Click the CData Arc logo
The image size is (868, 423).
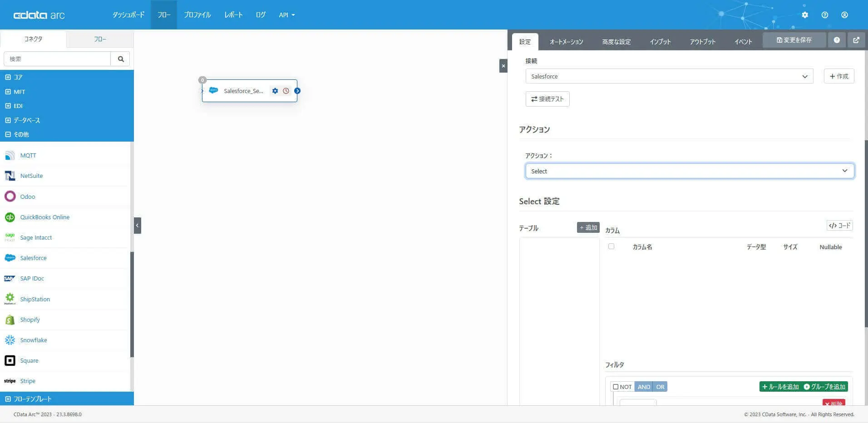pyautogui.click(x=39, y=15)
